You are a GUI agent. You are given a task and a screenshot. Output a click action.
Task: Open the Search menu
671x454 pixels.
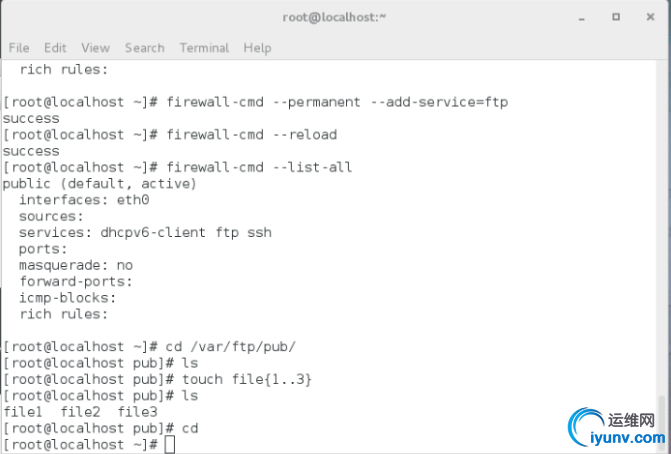pos(145,47)
